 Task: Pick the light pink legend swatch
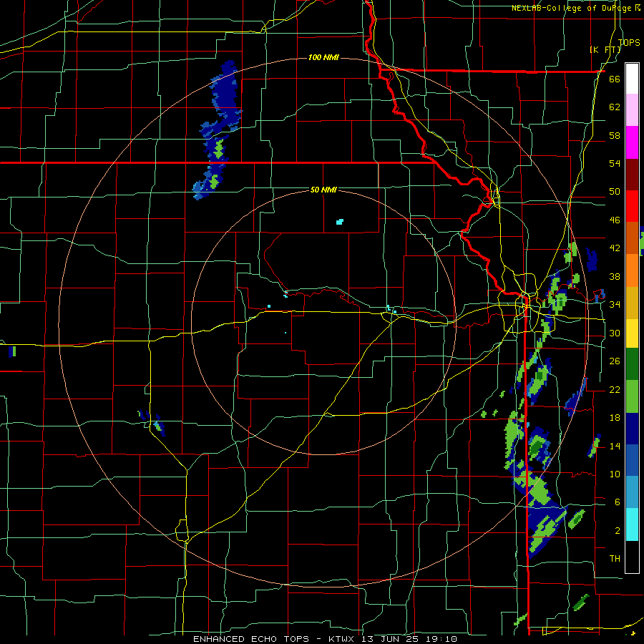[x=632, y=110]
